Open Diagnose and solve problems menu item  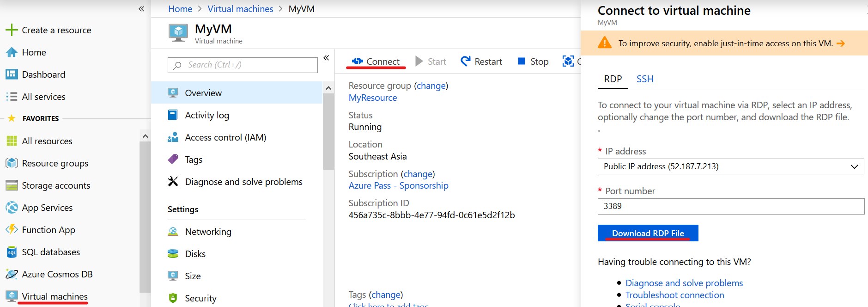coord(243,182)
